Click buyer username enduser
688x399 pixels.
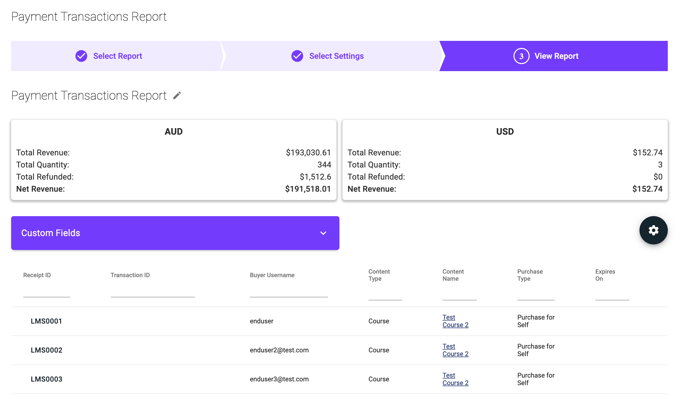coord(262,321)
